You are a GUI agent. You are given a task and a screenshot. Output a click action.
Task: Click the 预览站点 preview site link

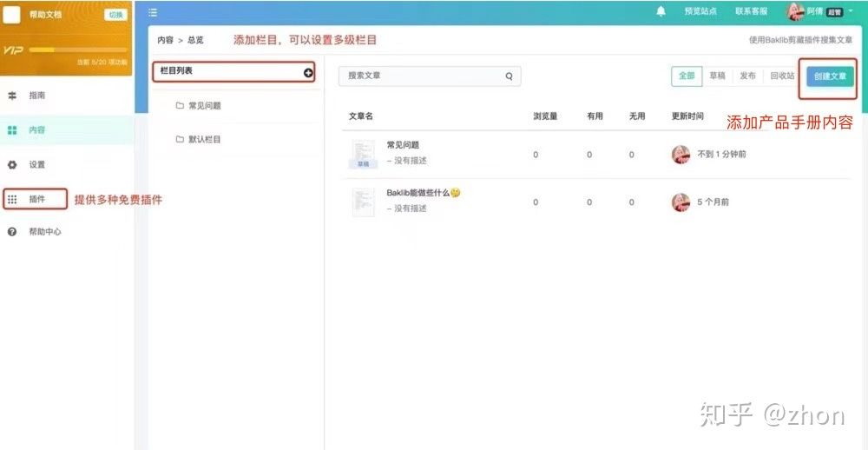(x=700, y=11)
